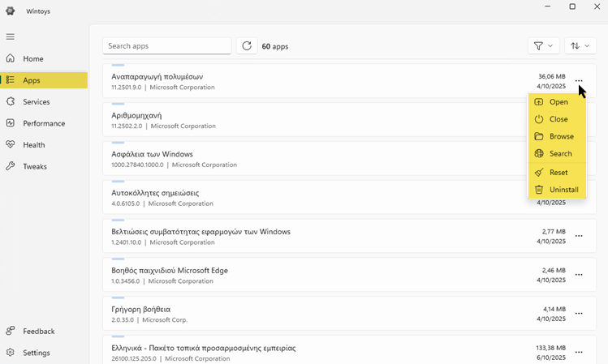Open the Health section
This screenshot has width=608, height=364.
pos(34,145)
